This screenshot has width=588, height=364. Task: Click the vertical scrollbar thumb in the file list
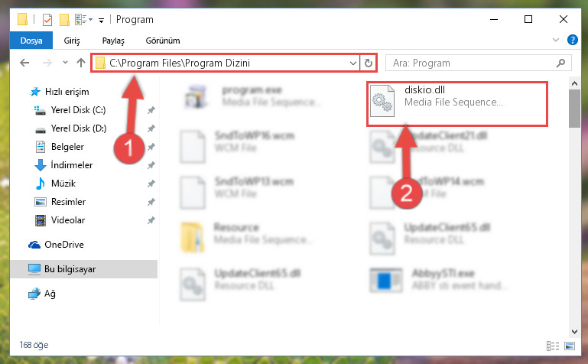[574, 109]
